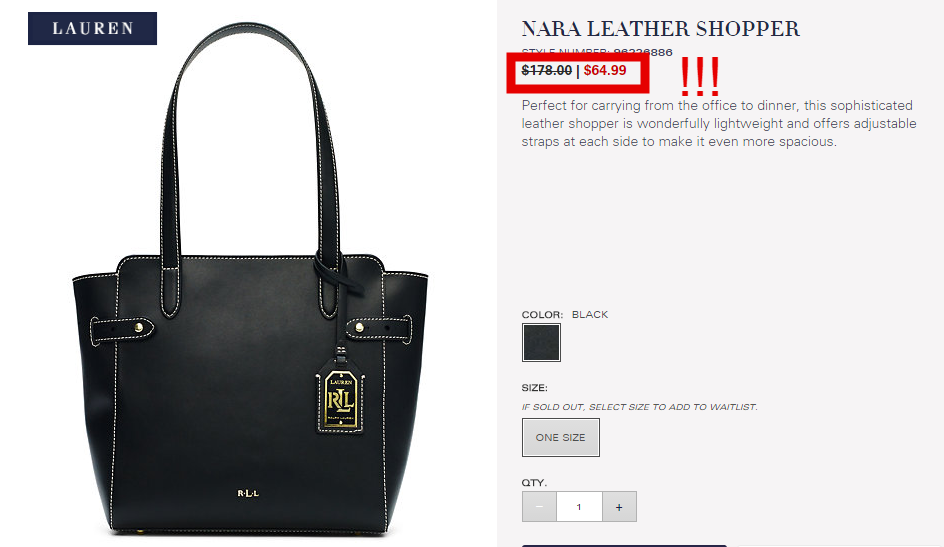Viewport: 944px width, 547px height.
Task: Click the QTY. label
Action: click(534, 483)
